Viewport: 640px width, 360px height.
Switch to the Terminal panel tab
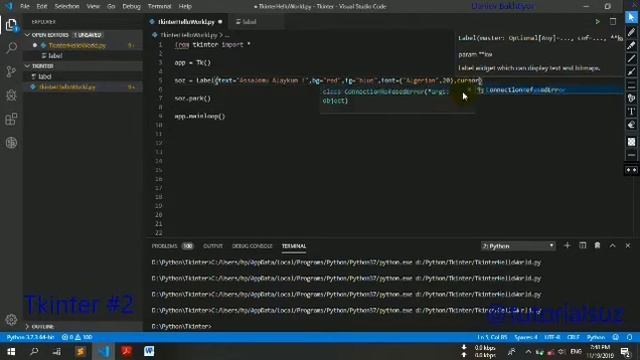pos(294,246)
